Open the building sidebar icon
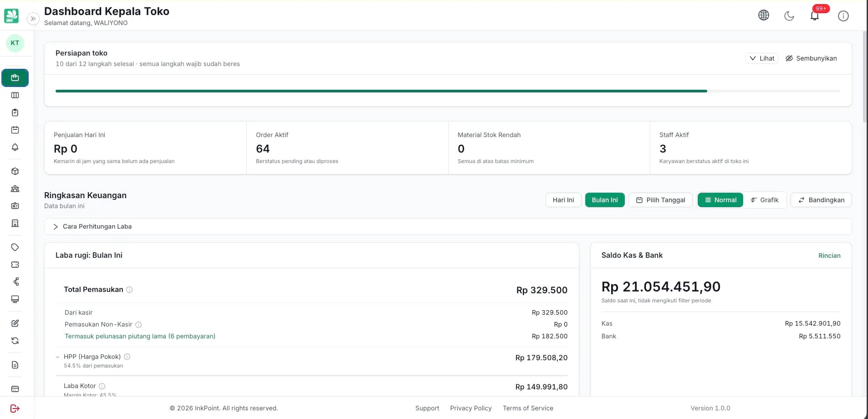The height and width of the screenshot is (419, 868). pos(15,223)
